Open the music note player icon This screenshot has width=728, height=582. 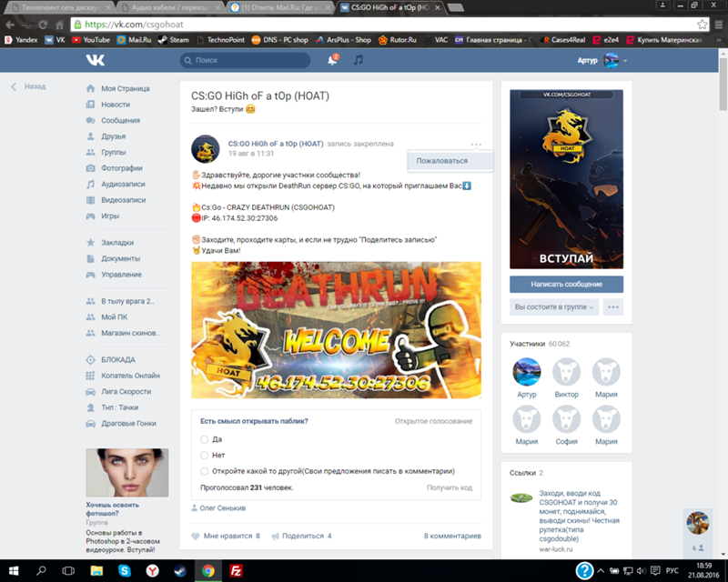358,60
